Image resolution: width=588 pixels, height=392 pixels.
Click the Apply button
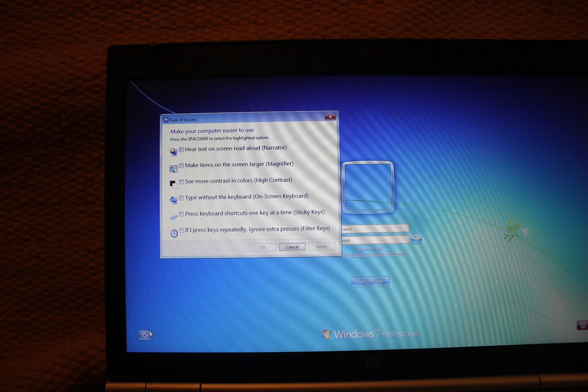tap(322, 246)
